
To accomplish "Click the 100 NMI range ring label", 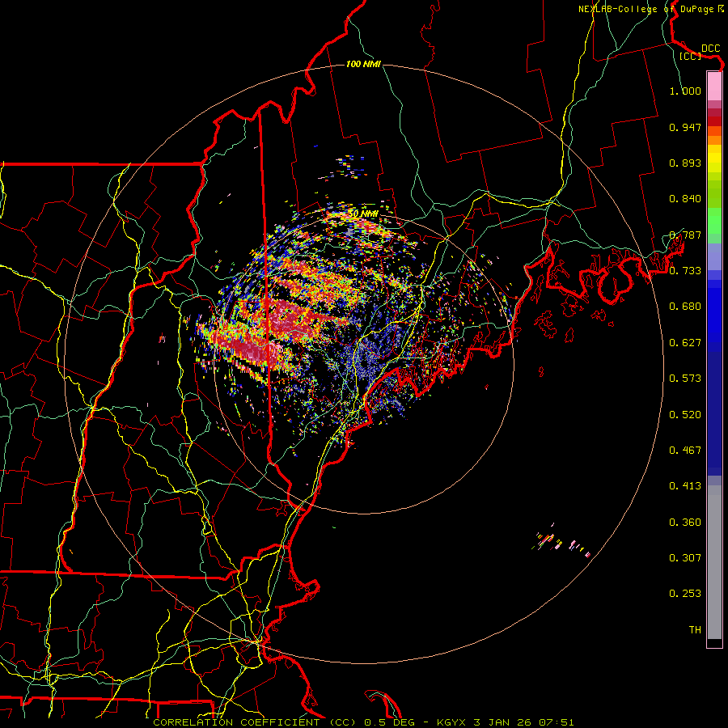I will [363, 64].
